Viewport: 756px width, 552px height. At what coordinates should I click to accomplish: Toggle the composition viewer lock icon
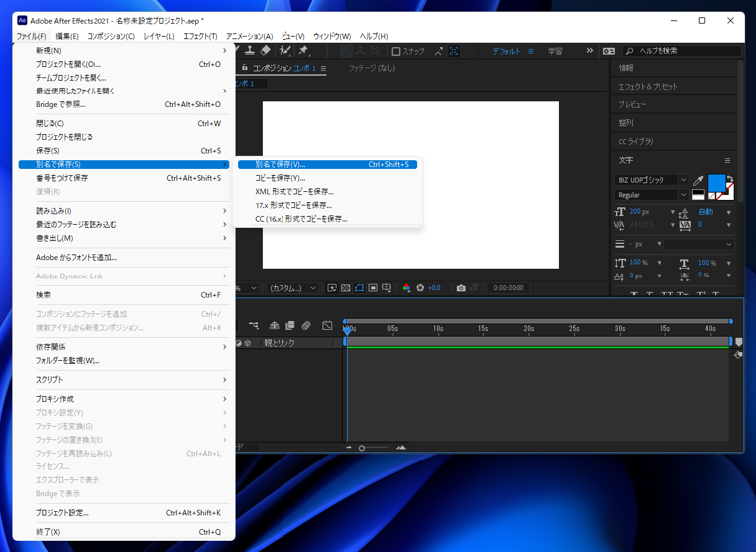click(x=245, y=68)
